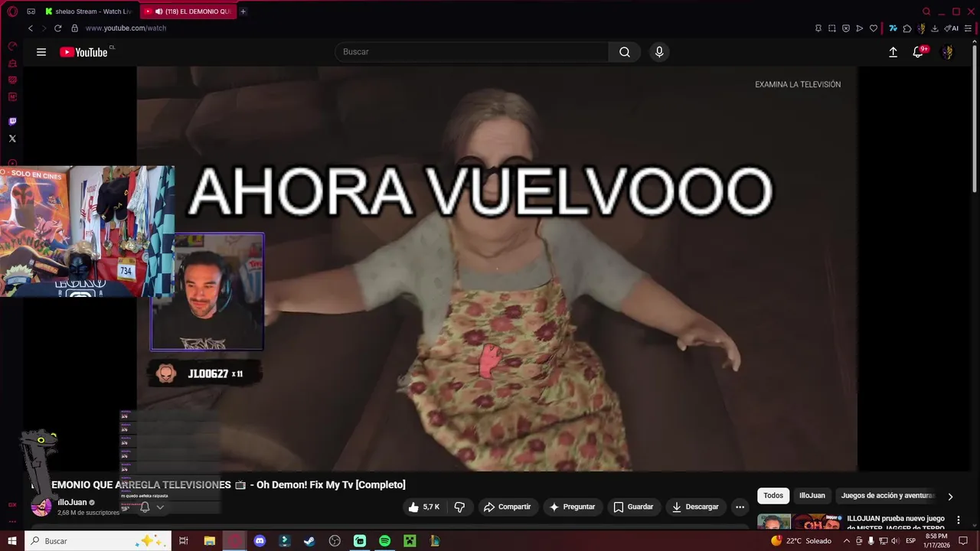Open the 22°C Soleado weather widget
The height and width of the screenshot is (551, 980).
802,541
